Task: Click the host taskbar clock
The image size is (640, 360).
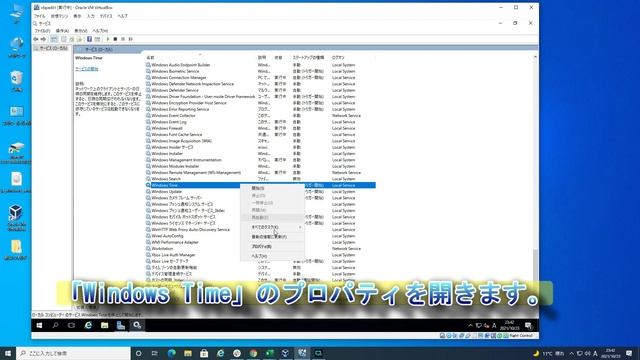Action: click(611, 353)
